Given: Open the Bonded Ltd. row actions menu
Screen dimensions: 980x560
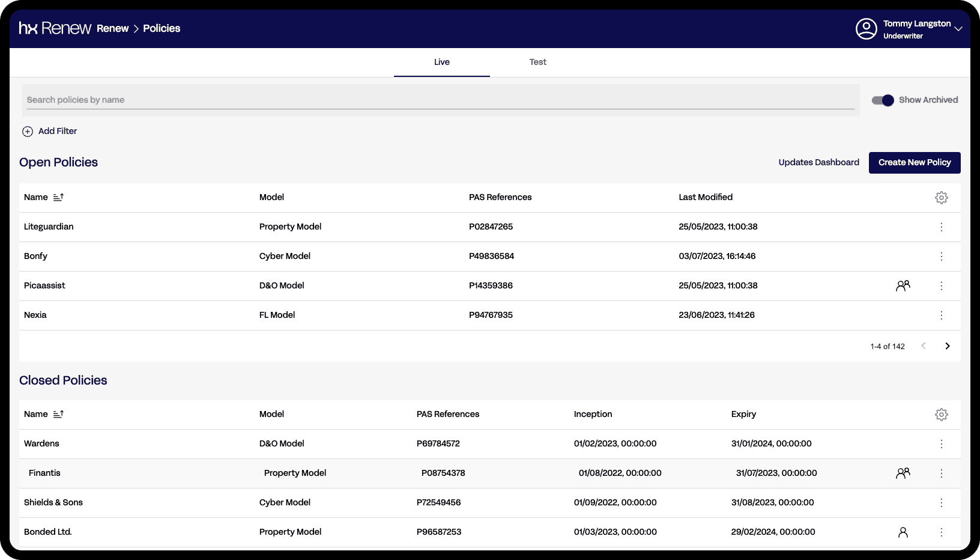Looking at the screenshot, I should (942, 532).
